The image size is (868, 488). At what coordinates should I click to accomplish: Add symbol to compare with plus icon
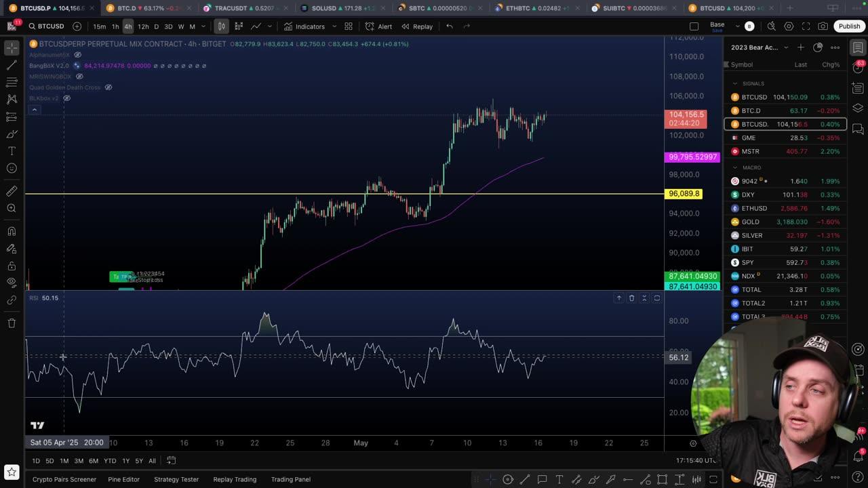(x=77, y=26)
